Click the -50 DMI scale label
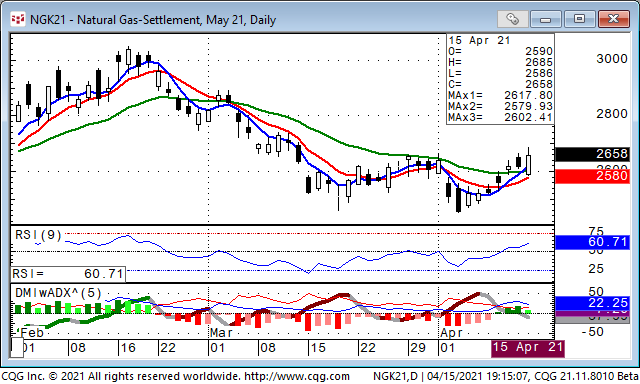640x384 pixels. (593, 332)
